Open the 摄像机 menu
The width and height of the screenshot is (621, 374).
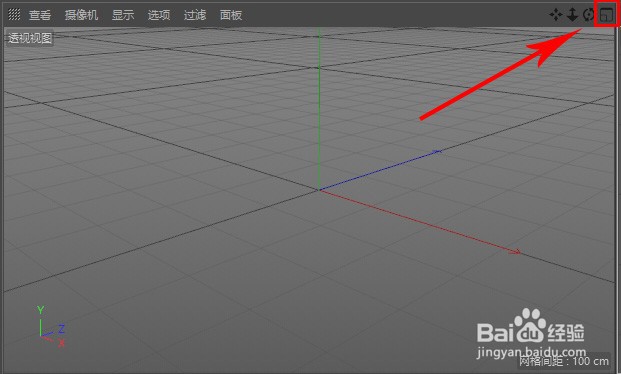click(81, 15)
